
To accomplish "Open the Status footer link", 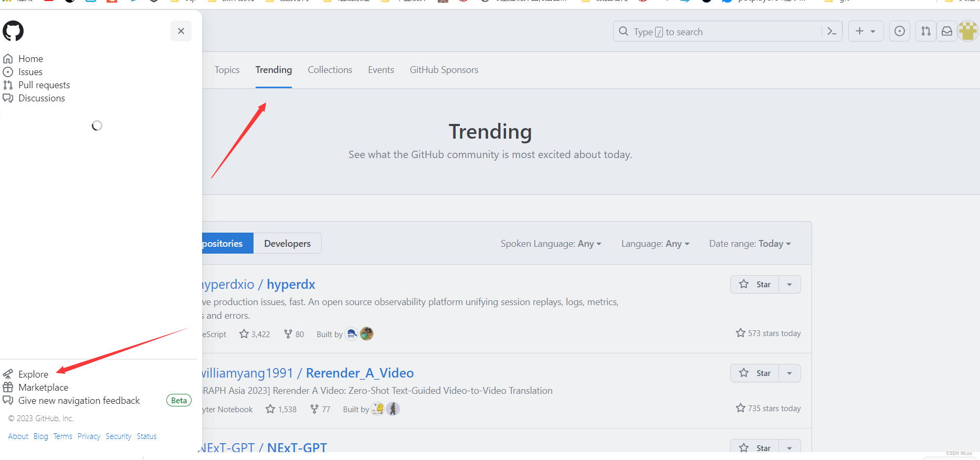I will point(146,436).
